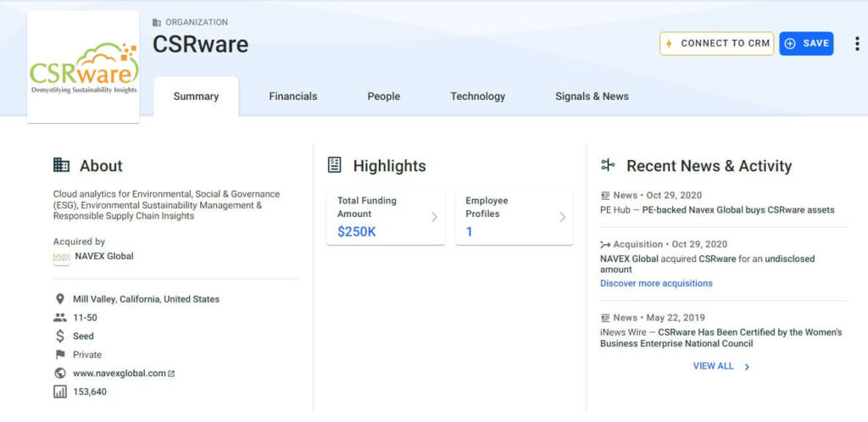Click the 153,640 rank value
This screenshot has height=422, width=868.
(90, 392)
